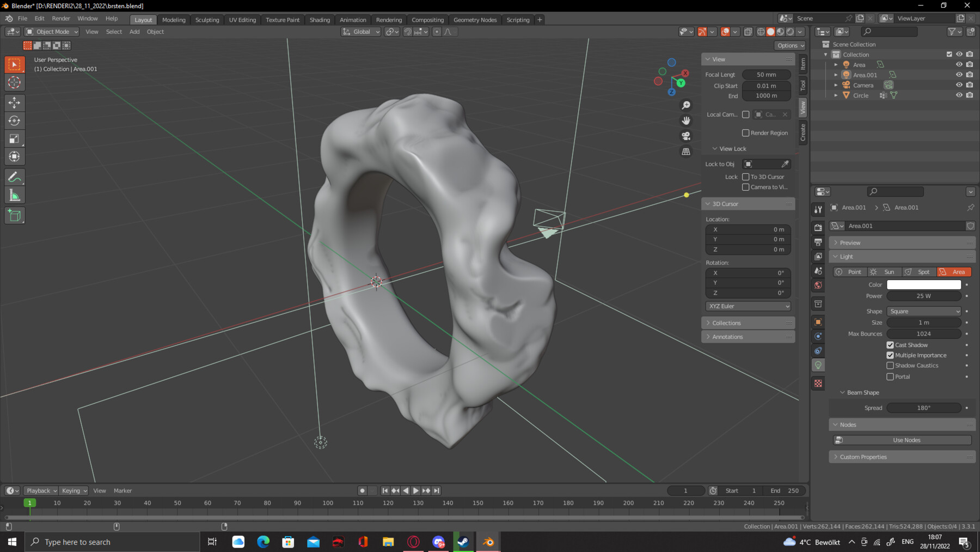Open the Shape dropdown set to Square
980x552 pixels.
click(923, 311)
